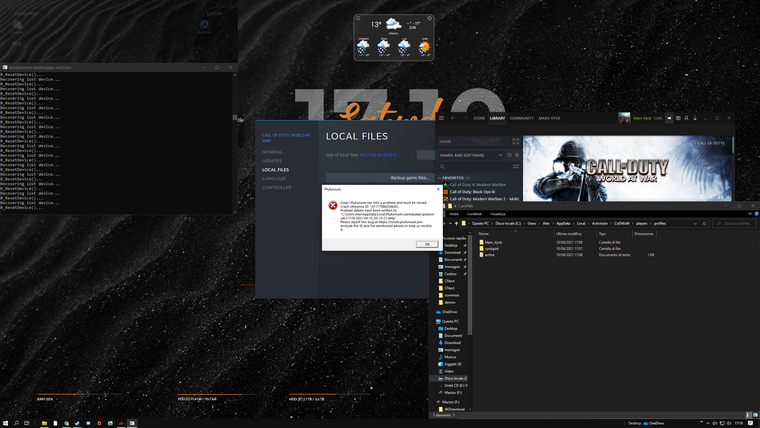Select the vyckgod folder in Explorer
The width and height of the screenshot is (760, 428).
tap(491, 248)
